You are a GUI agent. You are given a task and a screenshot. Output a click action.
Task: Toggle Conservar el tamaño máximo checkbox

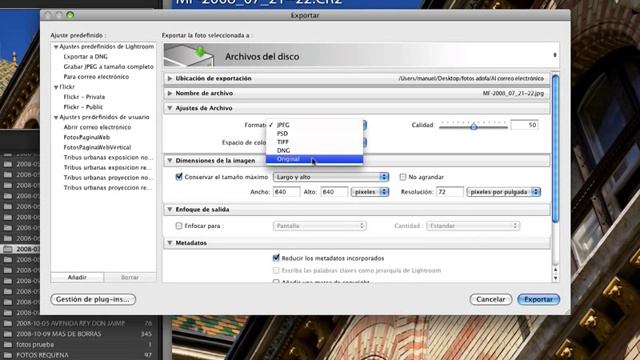179,177
